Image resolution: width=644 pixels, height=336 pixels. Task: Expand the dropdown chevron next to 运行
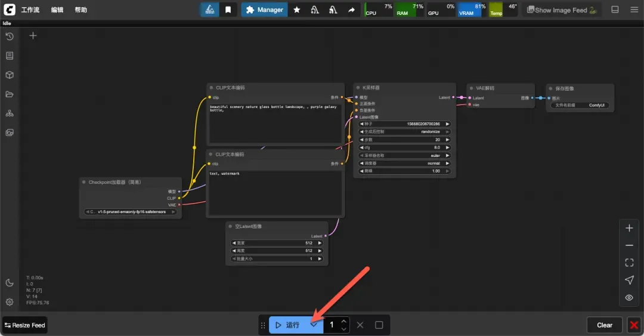click(x=314, y=325)
